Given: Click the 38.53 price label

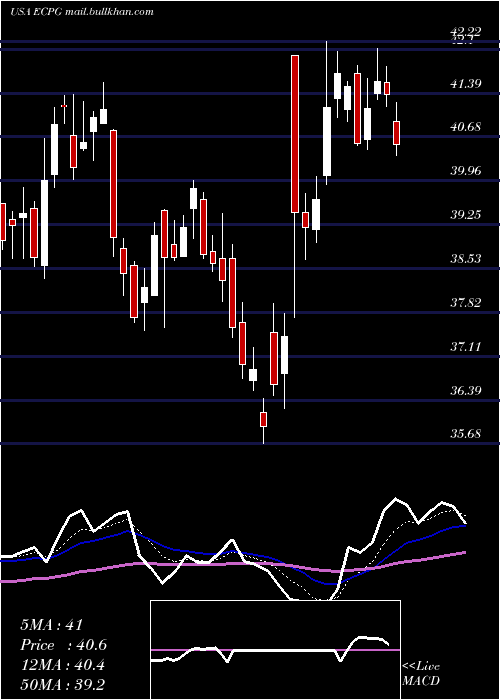Looking at the screenshot, I should (466, 258).
